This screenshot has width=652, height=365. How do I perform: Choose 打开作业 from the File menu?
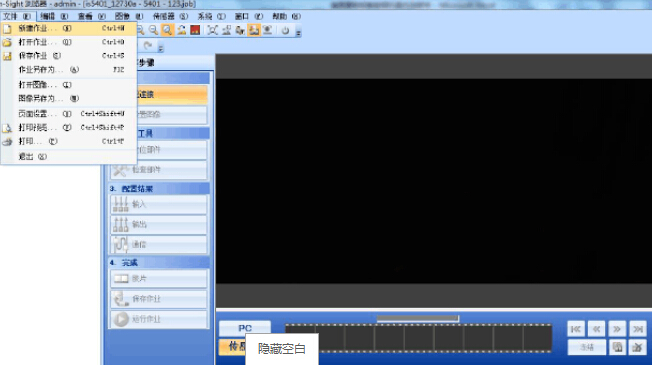pos(69,42)
